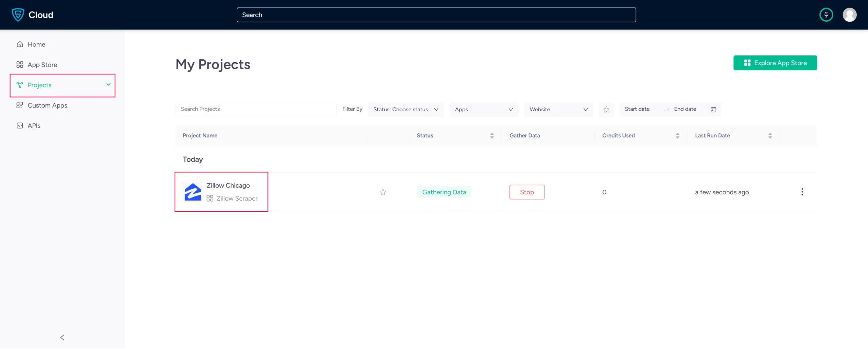868x349 pixels.
Task: Click the Custom Apps icon
Action: 20,106
